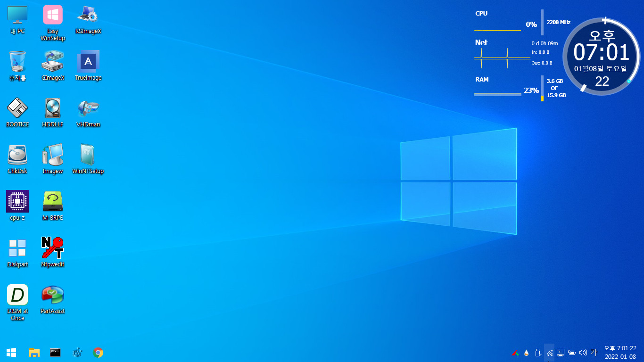Open the blue gear taskbar app

tap(77, 353)
